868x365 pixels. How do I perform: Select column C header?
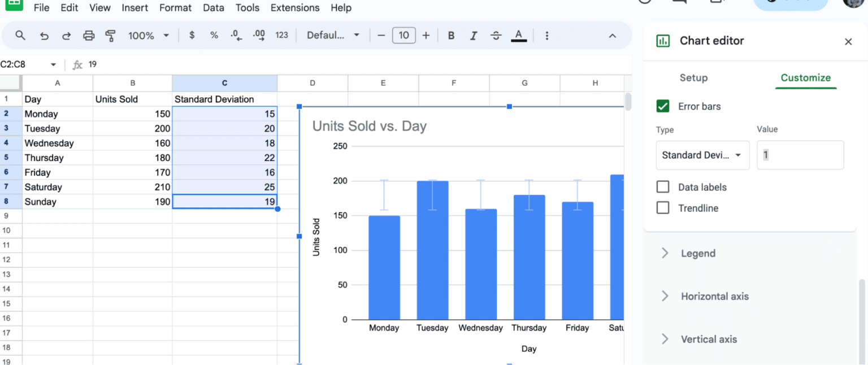pos(224,83)
